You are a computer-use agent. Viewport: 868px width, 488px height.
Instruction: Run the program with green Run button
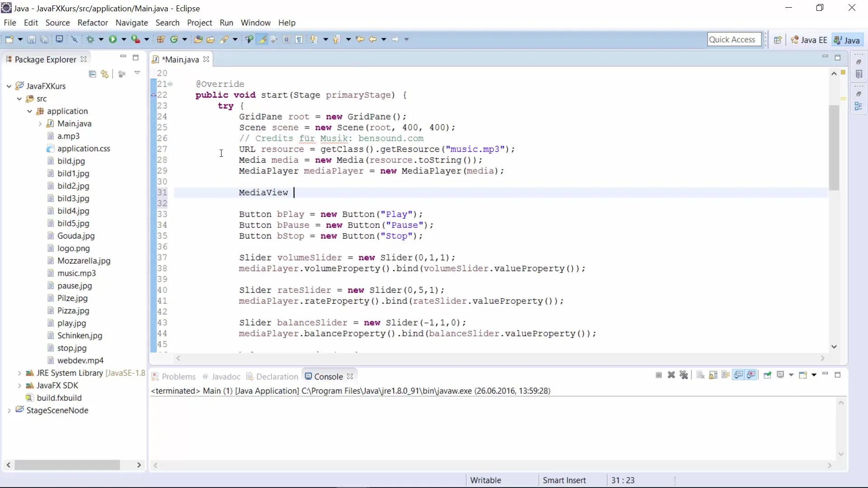[x=113, y=39]
